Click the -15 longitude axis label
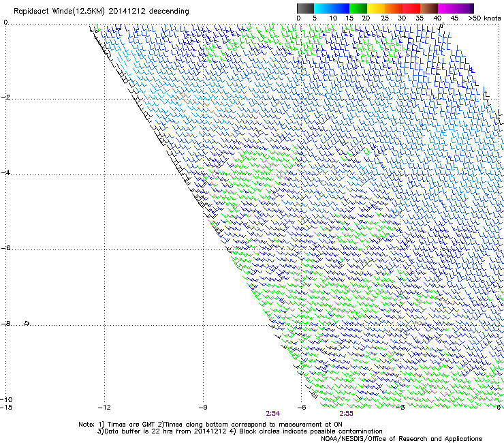504x443 pixels. (x=6, y=408)
